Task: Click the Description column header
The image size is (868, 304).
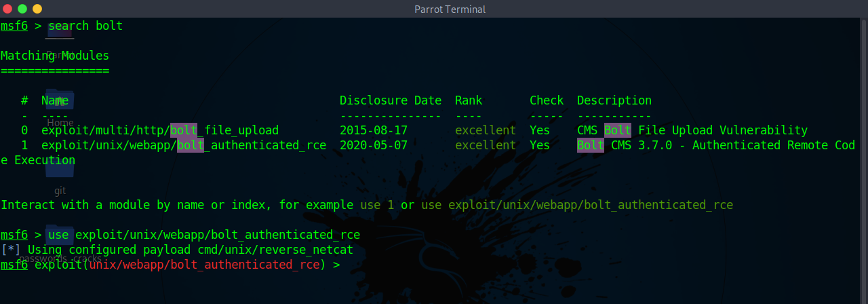Action: point(614,100)
